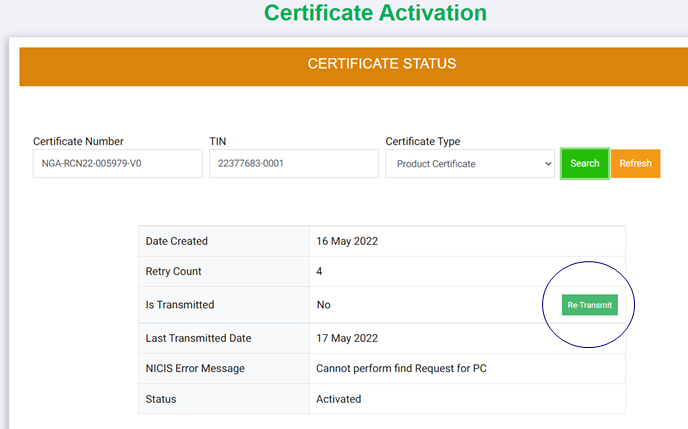Select the 'Last Transmitted Date' label
Screen dimensions: 688x429
198,338
